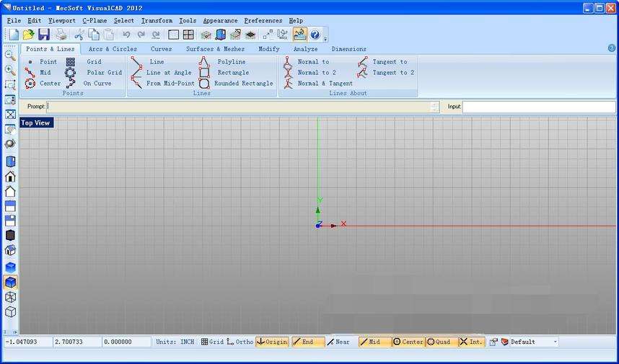Choose the Rectangle tool
Image resolution: width=619 pixels, height=364 pixels.
[224, 73]
